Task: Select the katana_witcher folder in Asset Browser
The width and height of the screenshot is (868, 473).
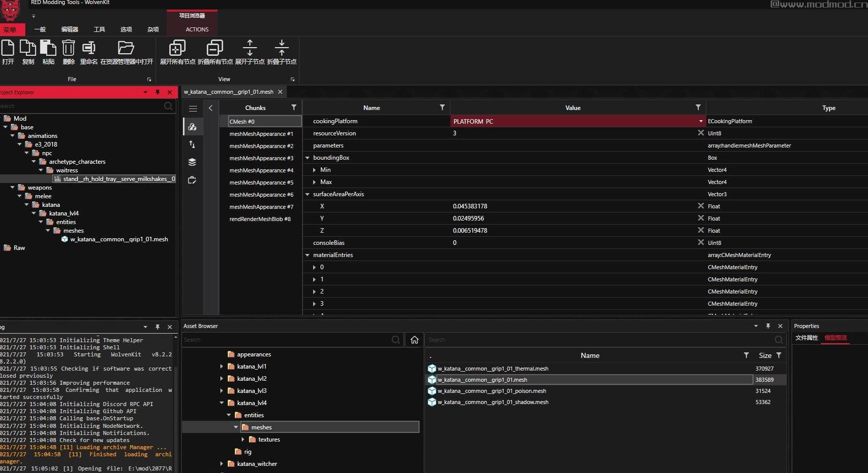Action: [257, 464]
